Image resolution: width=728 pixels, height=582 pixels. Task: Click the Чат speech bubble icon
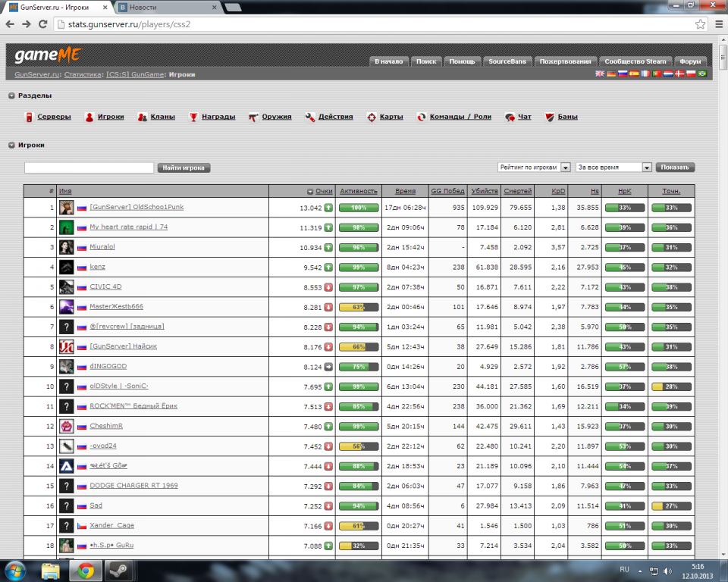510,117
